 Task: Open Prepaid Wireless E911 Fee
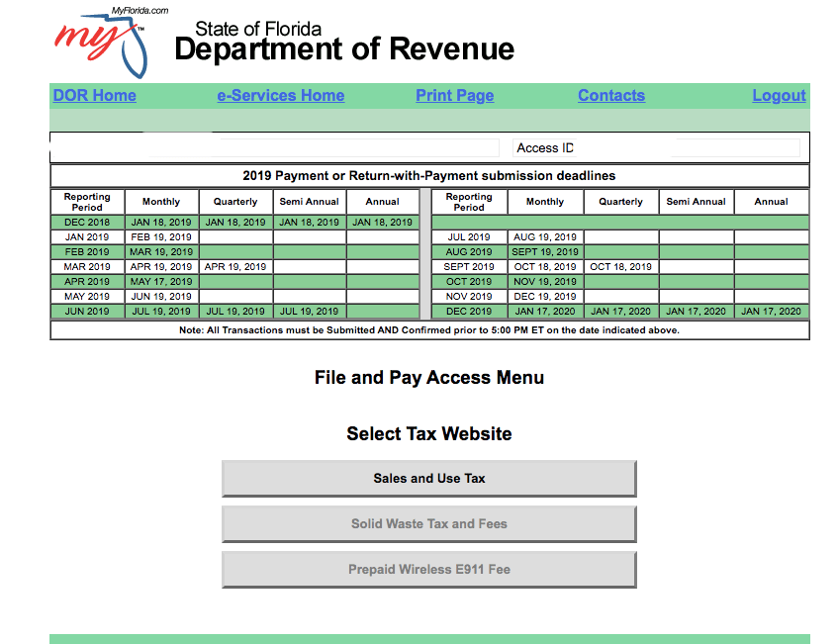click(x=429, y=569)
